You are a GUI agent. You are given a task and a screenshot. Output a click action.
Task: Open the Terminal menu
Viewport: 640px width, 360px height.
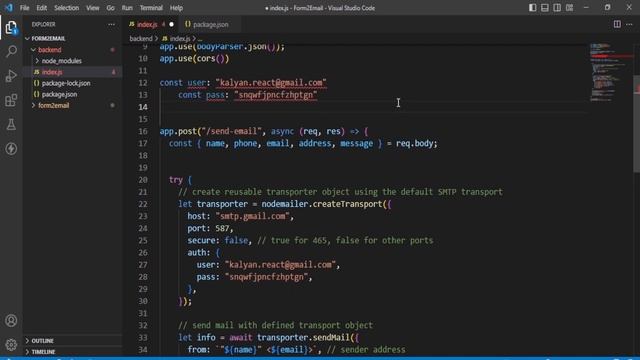pyautogui.click(x=151, y=8)
